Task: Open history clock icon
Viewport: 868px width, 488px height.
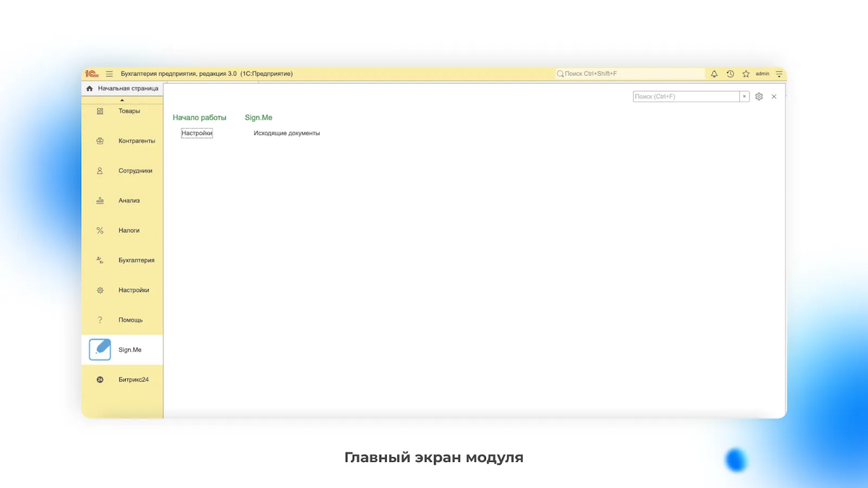Action: pos(731,74)
